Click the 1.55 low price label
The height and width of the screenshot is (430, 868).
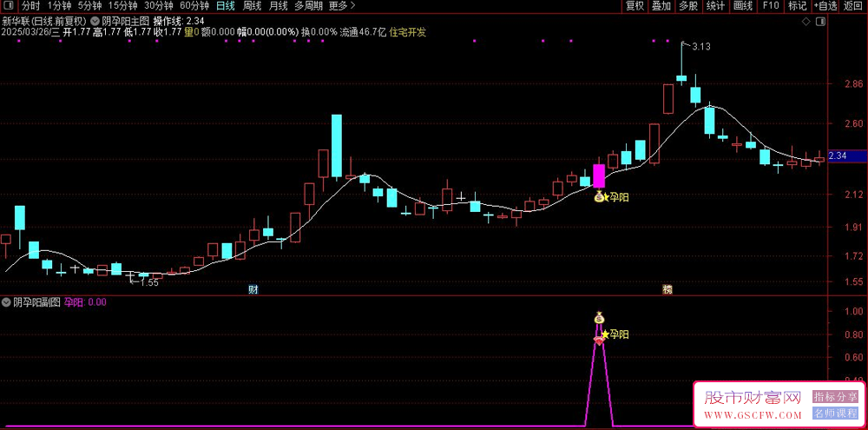point(149,282)
